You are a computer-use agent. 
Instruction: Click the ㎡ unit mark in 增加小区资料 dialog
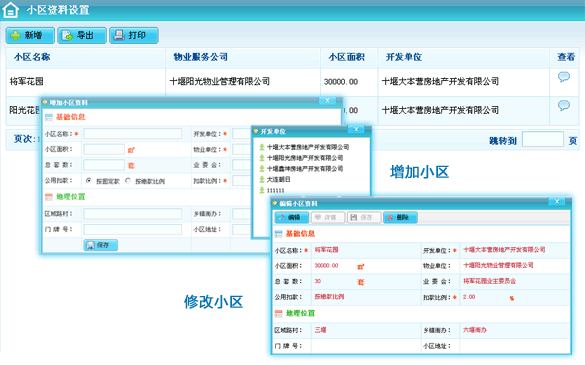click(x=131, y=150)
